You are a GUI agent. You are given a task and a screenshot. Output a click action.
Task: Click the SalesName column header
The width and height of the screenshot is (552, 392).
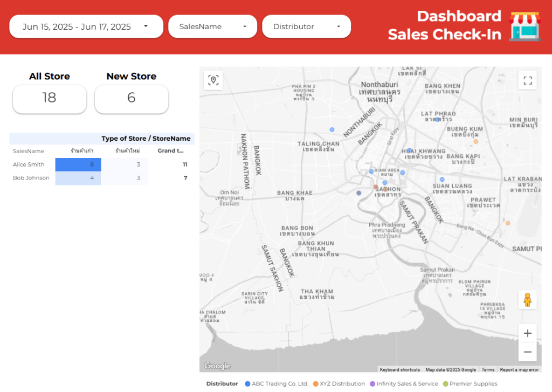[x=29, y=151]
